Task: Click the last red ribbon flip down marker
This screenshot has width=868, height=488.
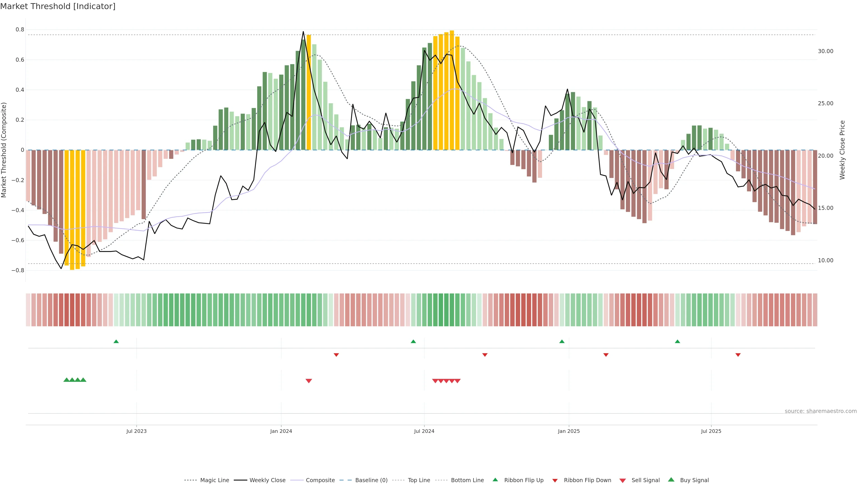Action: point(738,355)
